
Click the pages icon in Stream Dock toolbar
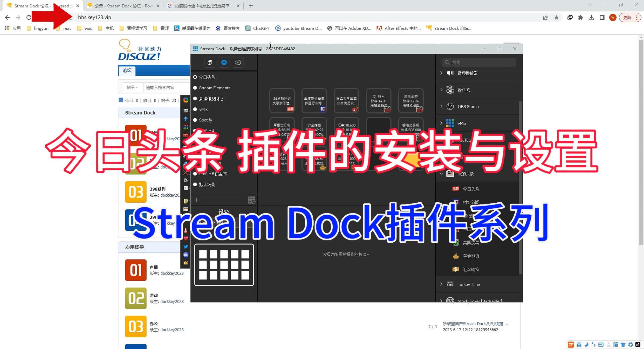(x=210, y=63)
